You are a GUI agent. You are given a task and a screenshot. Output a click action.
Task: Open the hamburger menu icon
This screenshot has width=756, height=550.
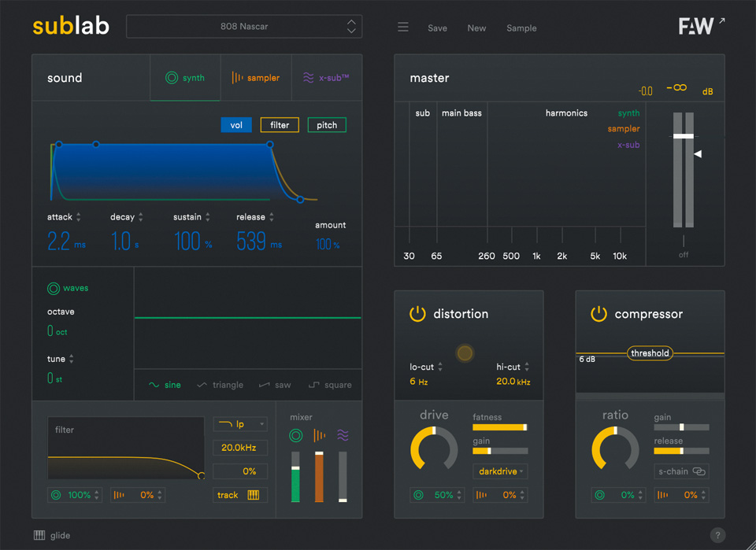pos(403,27)
